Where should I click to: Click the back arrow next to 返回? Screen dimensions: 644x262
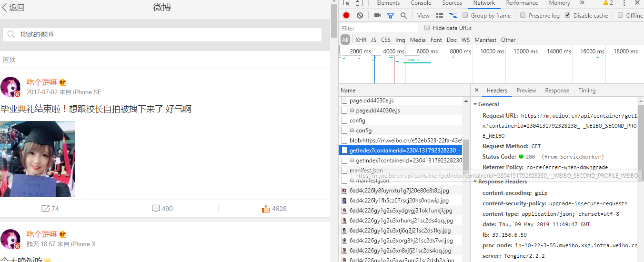pyautogui.click(x=5, y=7)
